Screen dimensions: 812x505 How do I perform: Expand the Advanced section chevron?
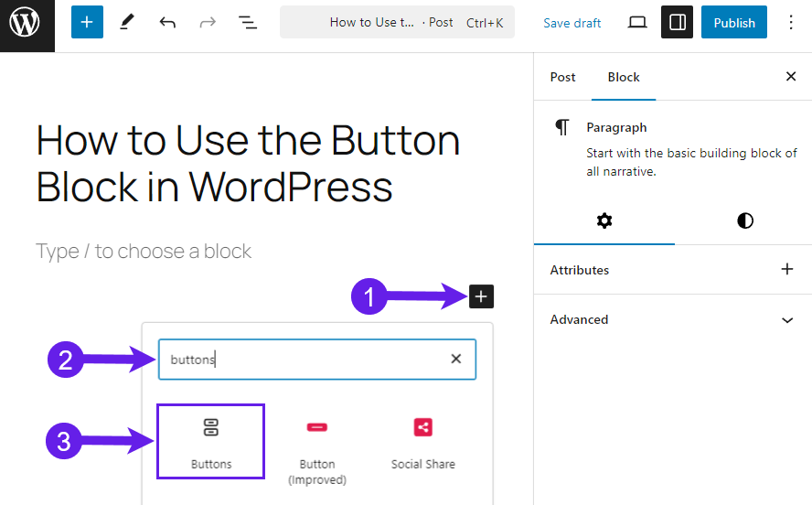tap(787, 320)
